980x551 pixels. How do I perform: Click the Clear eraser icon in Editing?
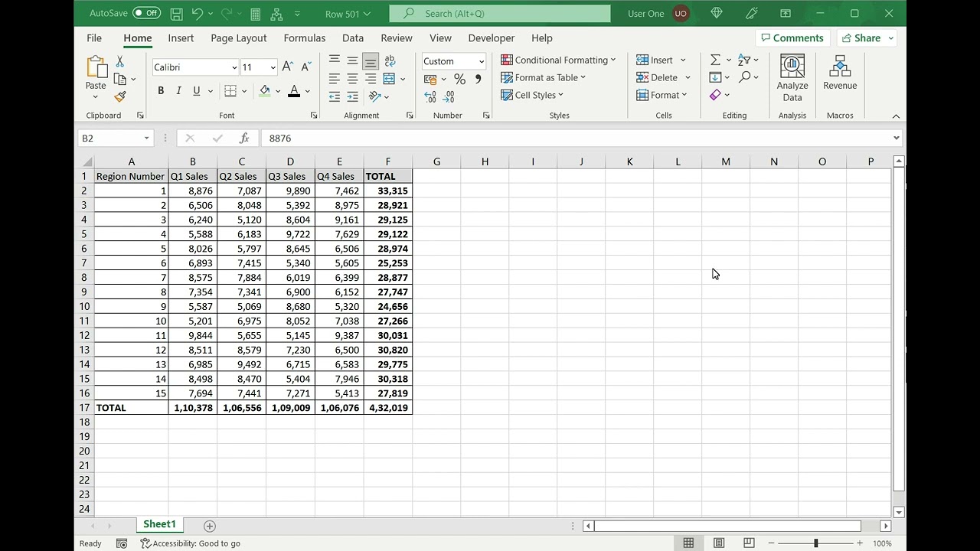[x=715, y=95]
